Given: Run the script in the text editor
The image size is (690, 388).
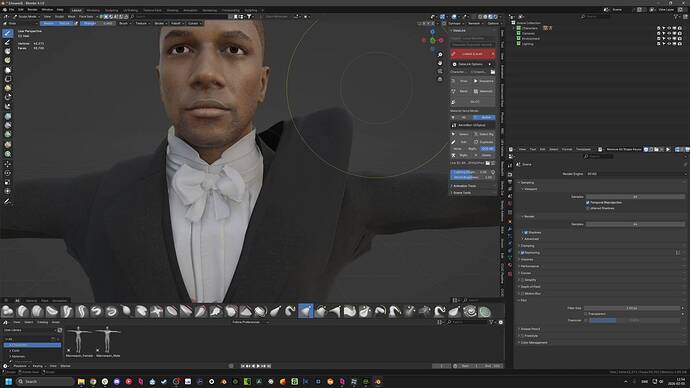Looking at the screenshot, I should click(668, 150).
